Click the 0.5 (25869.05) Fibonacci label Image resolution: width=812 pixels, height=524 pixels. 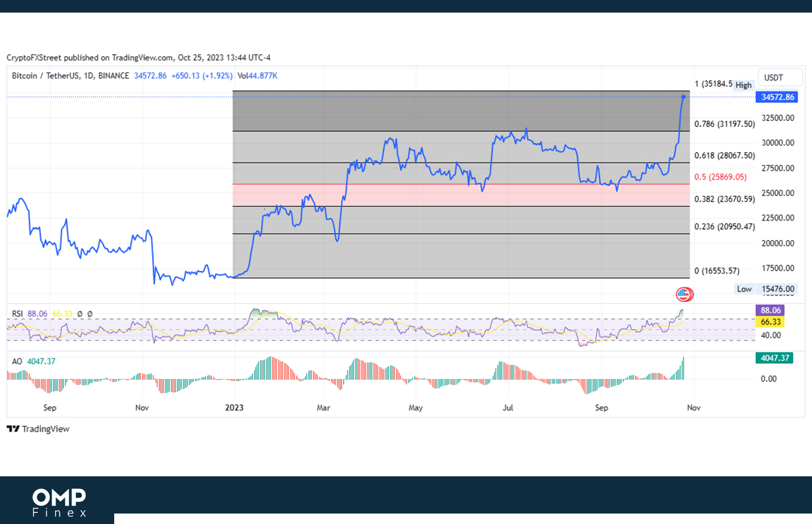720,177
